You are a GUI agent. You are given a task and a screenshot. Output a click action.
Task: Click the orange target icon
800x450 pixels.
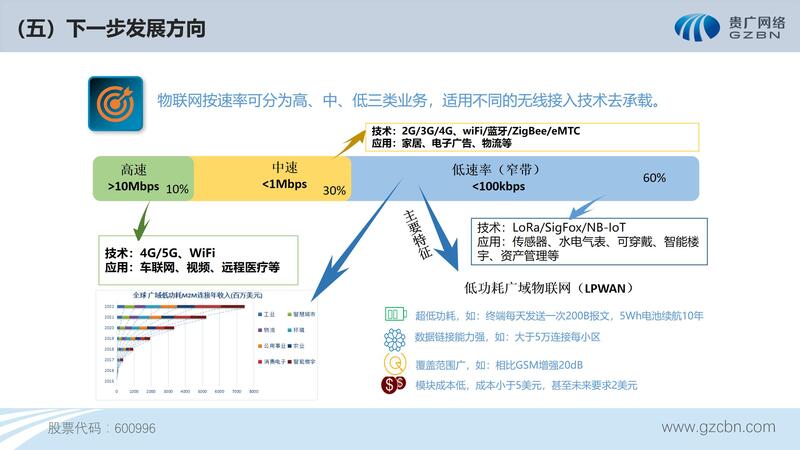pos(115,101)
